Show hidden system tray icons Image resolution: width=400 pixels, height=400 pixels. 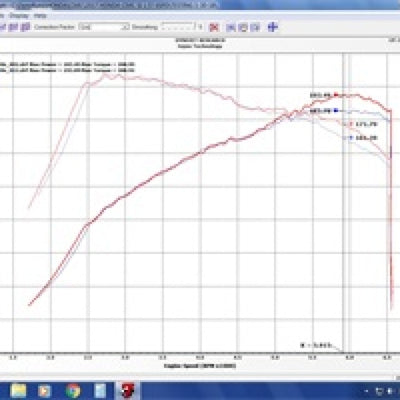click(367, 391)
